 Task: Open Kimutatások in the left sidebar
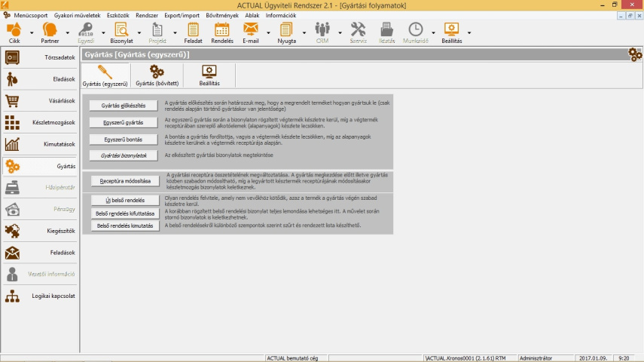[x=39, y=144]
